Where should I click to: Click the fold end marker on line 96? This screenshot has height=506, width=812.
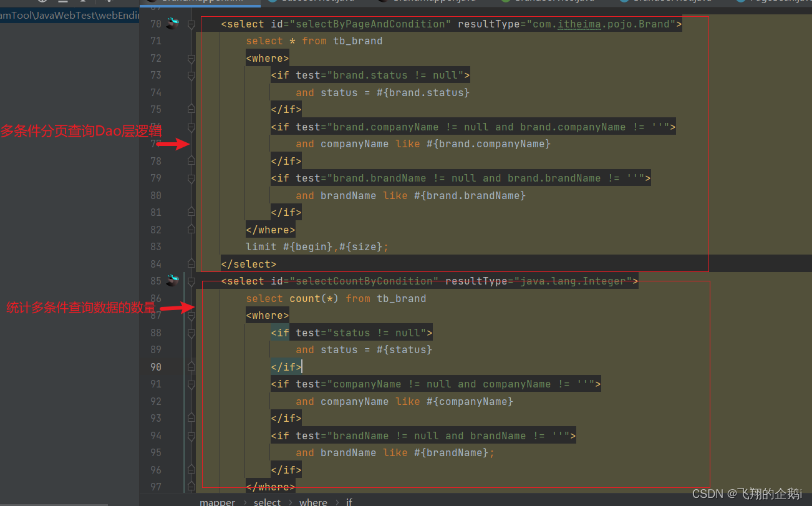[x=191, y=470]
